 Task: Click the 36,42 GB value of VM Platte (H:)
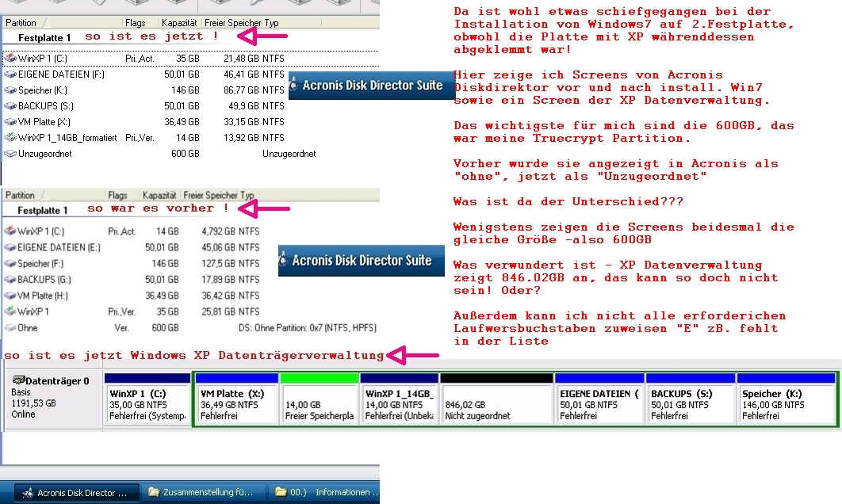point(219,296)
